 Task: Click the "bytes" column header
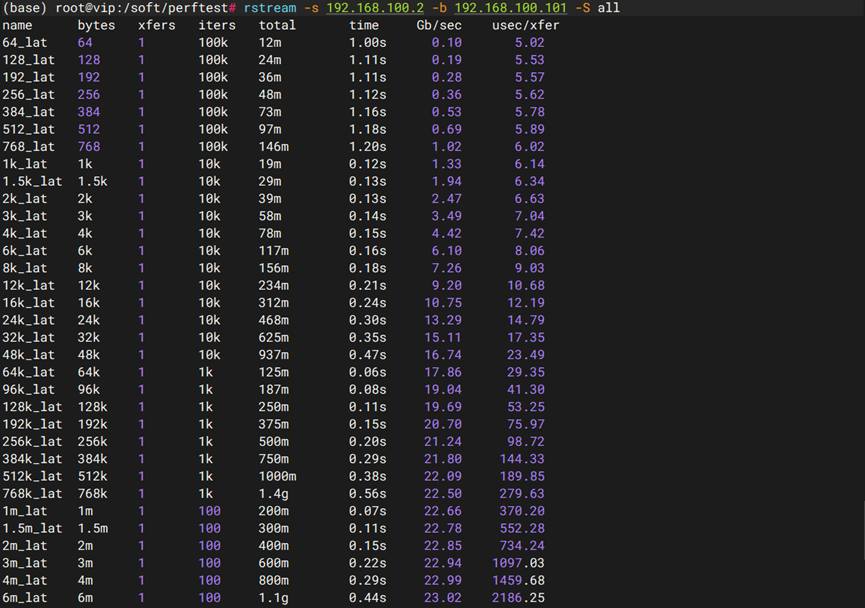click(x=96, y=25)
